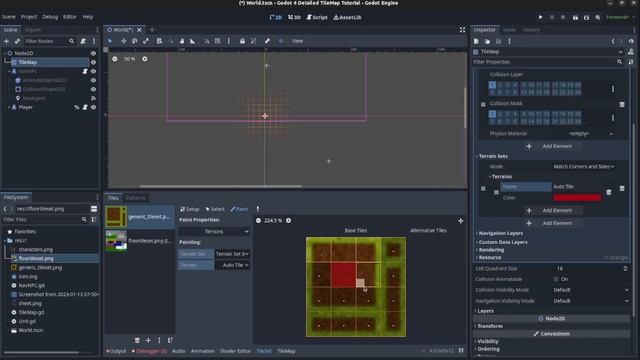Create a new resource in Inspector

[476, 41]
